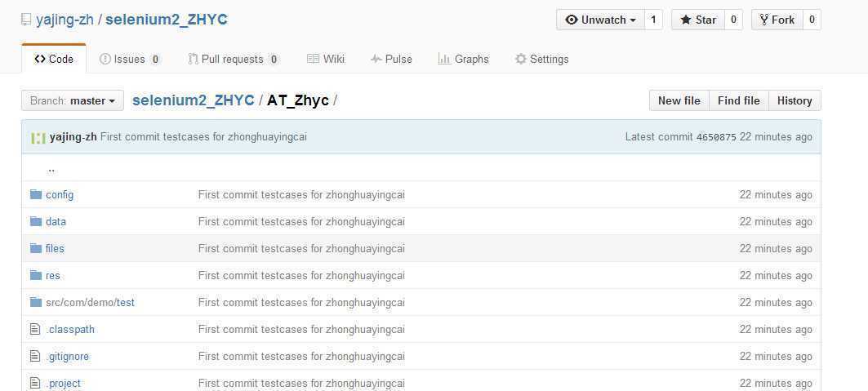The image size is (868, 391).
Task: Switch to the Code tab
Action: coord(54,59)
